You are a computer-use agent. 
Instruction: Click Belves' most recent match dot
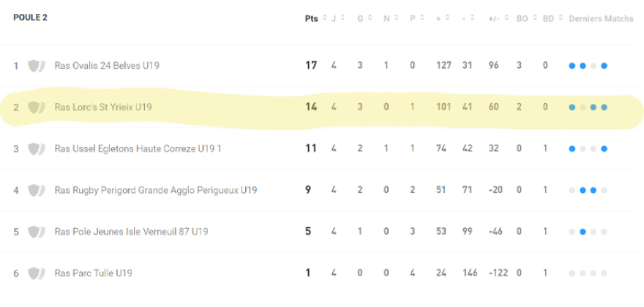(x=604, y=66)
